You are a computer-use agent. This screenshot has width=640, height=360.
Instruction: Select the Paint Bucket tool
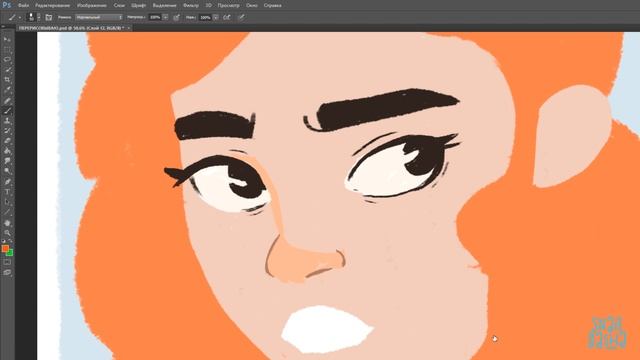click(x=7, y=151)
